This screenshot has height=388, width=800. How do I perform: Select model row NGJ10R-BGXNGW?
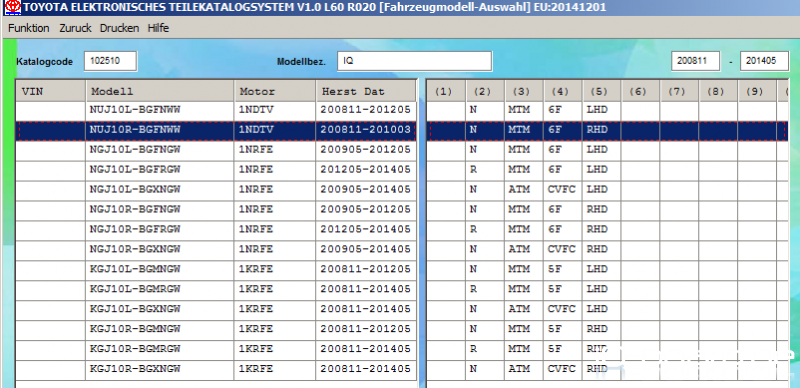[216, 250]
